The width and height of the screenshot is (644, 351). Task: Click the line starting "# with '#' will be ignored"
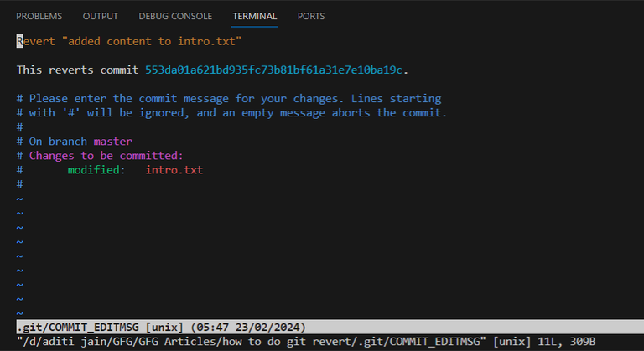(x=231, y=113)
